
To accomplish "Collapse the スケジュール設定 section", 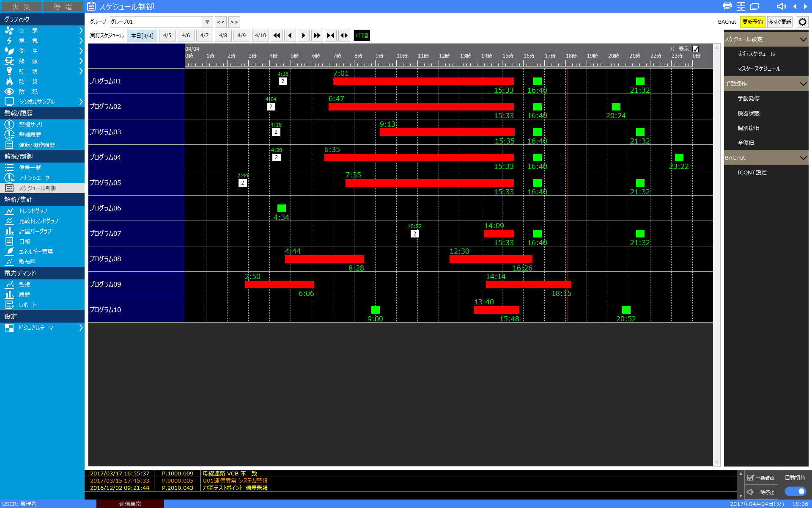I will pos(803,39).
